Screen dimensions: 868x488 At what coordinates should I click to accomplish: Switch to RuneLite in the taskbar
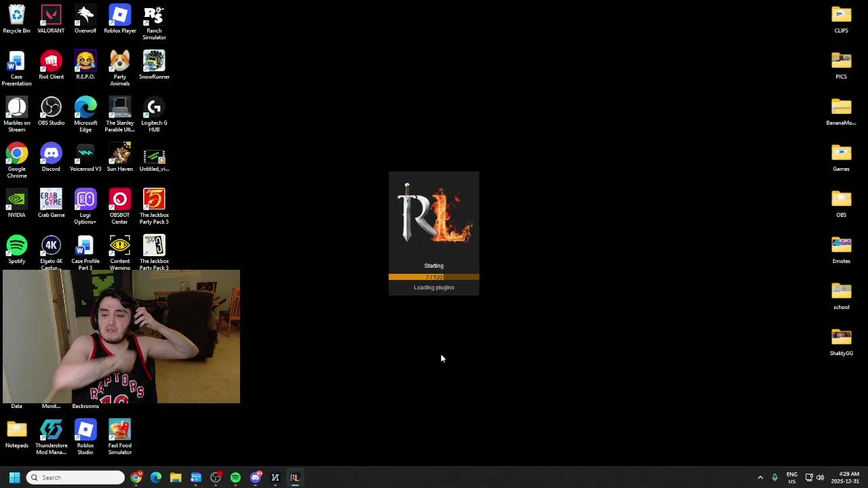(295, 478)
